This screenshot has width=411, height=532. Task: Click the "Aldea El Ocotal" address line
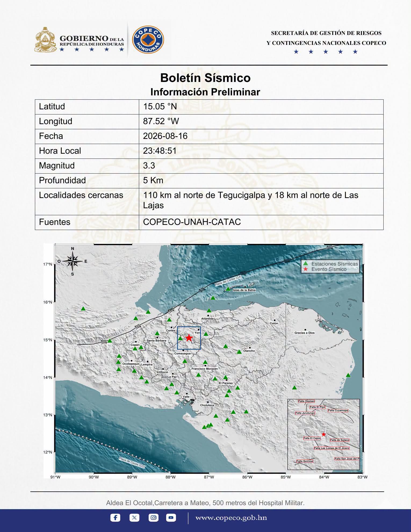205,503
